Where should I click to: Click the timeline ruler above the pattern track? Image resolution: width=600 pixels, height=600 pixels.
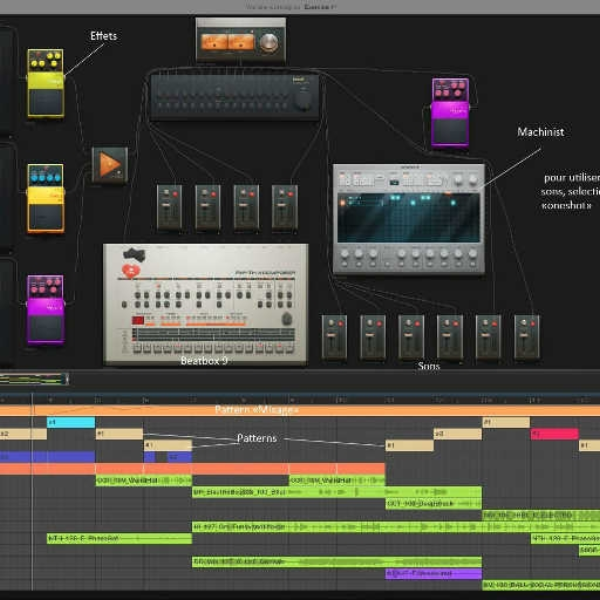(x=300, y=399)
